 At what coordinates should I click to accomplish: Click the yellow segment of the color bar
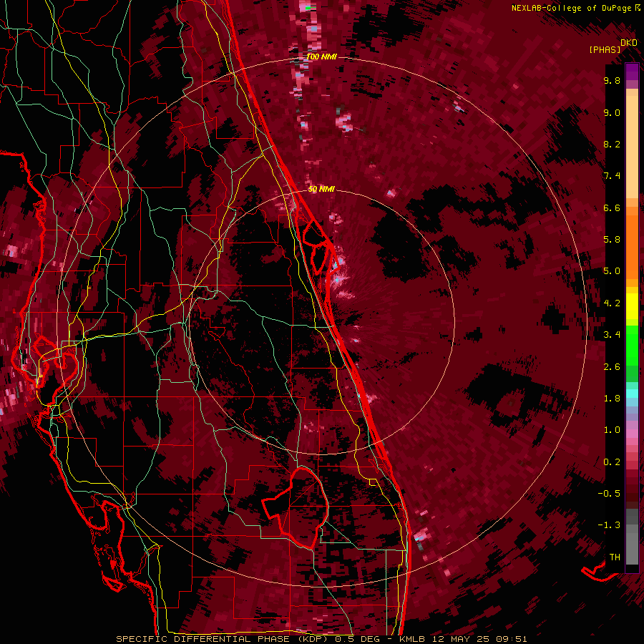(632, 306)
